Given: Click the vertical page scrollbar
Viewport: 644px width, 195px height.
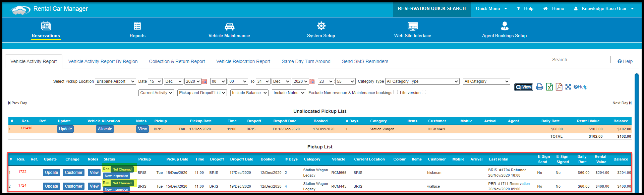Looking at the screenshot, I should [x=637, y=134].
